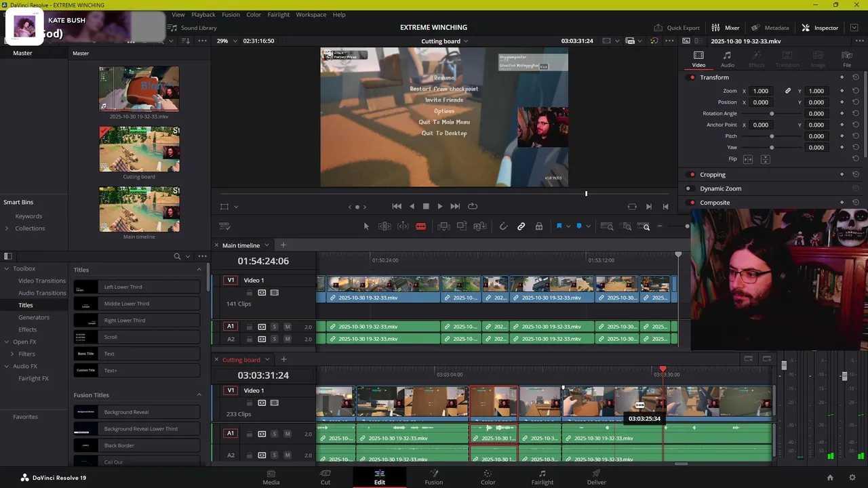Expand the Open FX category
868x488 pixels.
click(7, 342)
